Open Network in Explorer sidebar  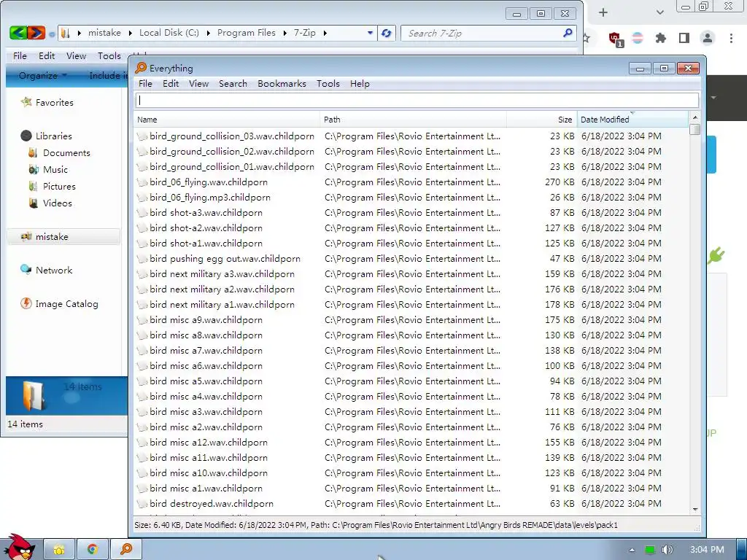[x=46, y=270]
